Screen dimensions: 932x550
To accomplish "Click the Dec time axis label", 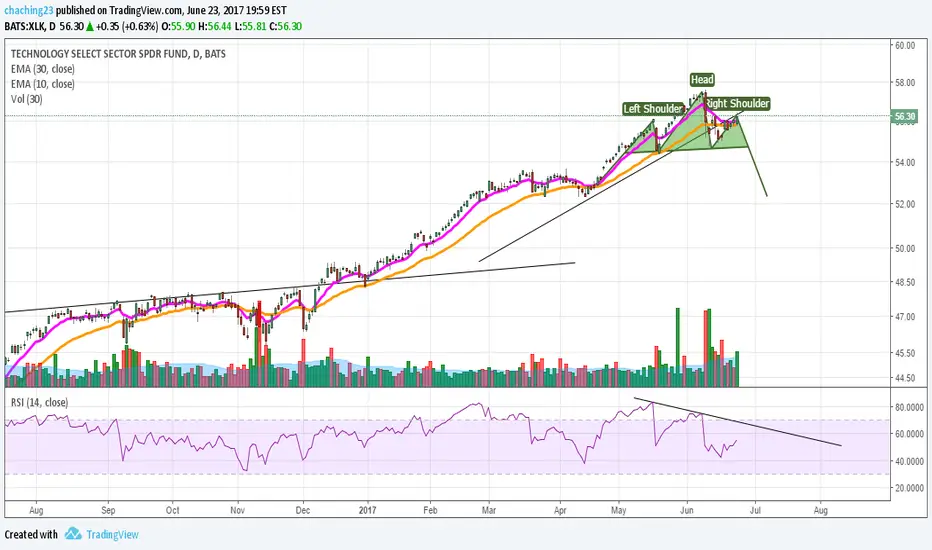I will 303,510.
